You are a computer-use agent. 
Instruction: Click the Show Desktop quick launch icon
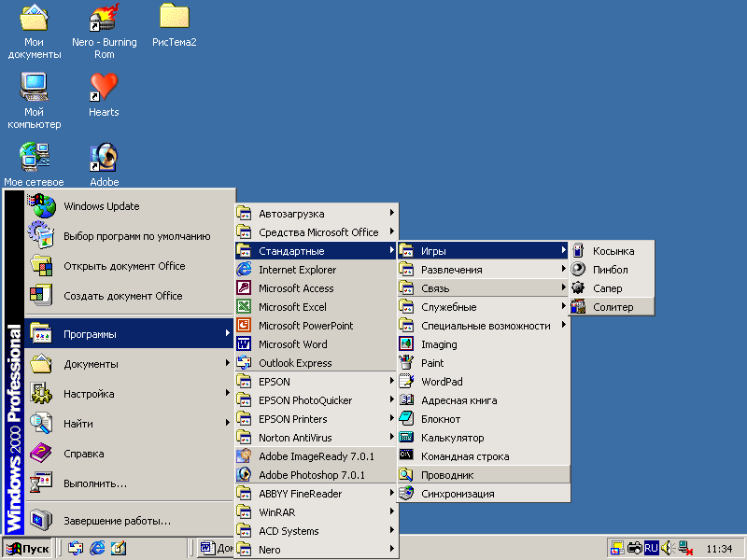(x=119, y=548)
